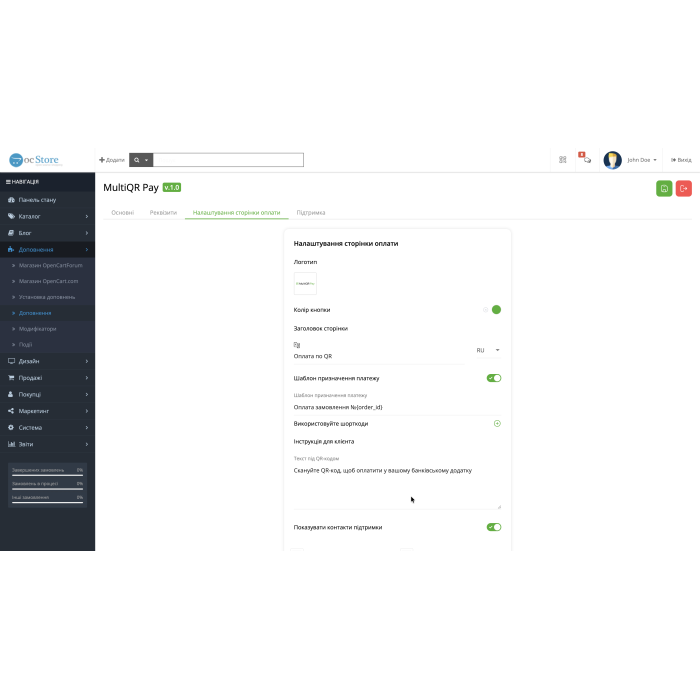This screenshot has height=700, width=700.
Task: Click the Продажі cart icon
Action: pyautogui.click(x=11, y=378)
